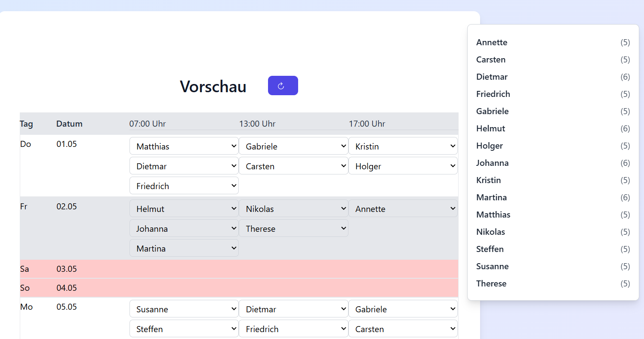Open the Therese dropdown in the table
This screenshot has width=644, height=339.
pos(293,228)
